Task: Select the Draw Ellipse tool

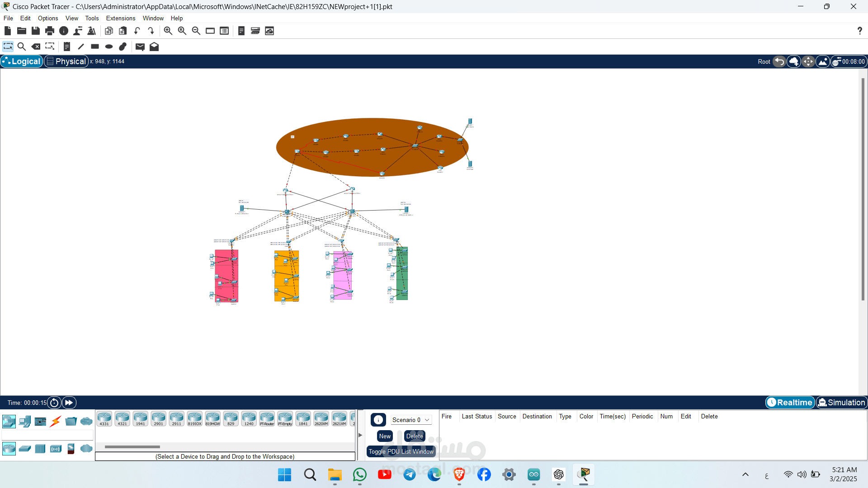Action: coord(109,47)
